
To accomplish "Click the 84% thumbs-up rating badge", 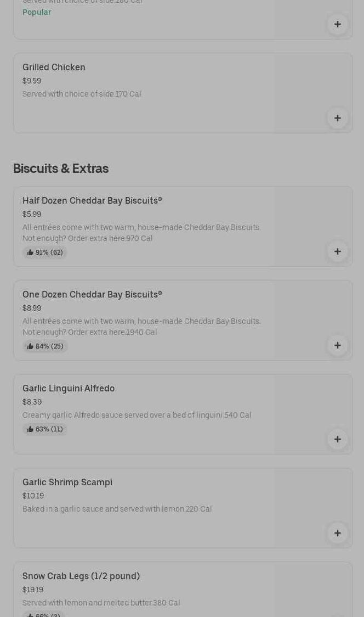I will [46, 346].
